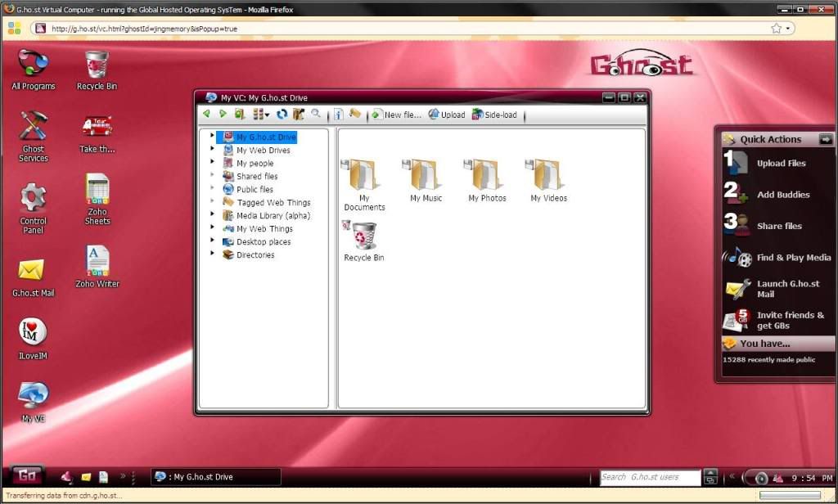Click the Upload toolbar button

point(447,115)
